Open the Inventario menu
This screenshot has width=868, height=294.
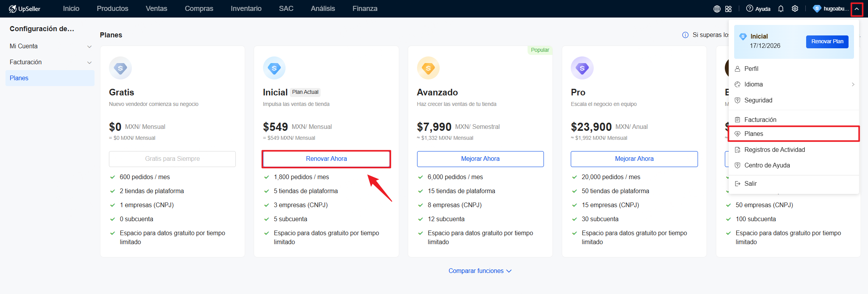pos(246,9)
